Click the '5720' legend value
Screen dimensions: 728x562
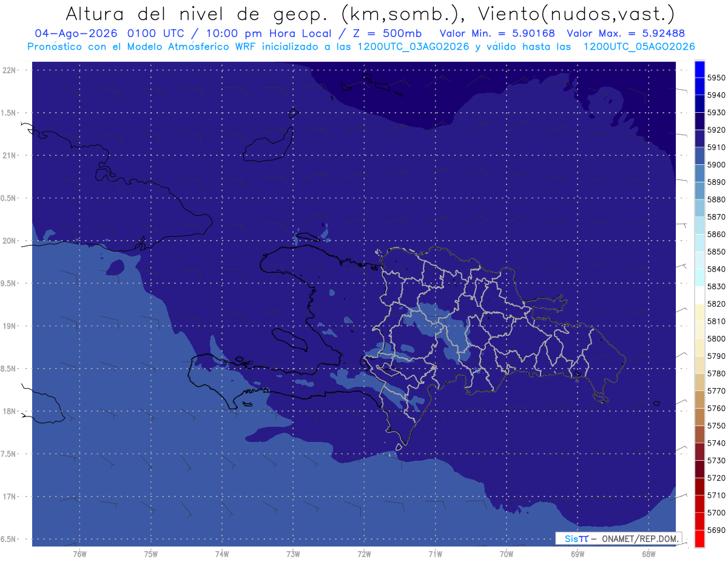716,478
